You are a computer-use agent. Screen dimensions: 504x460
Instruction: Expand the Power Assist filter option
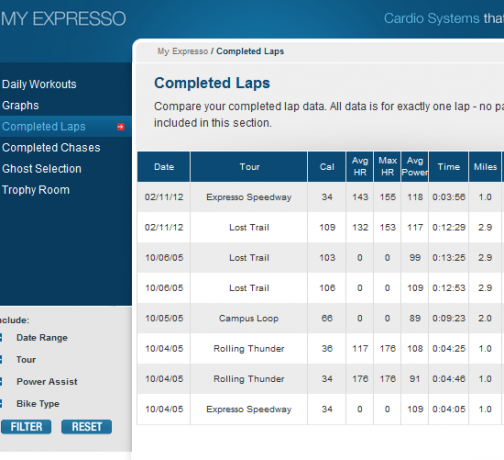1,382
